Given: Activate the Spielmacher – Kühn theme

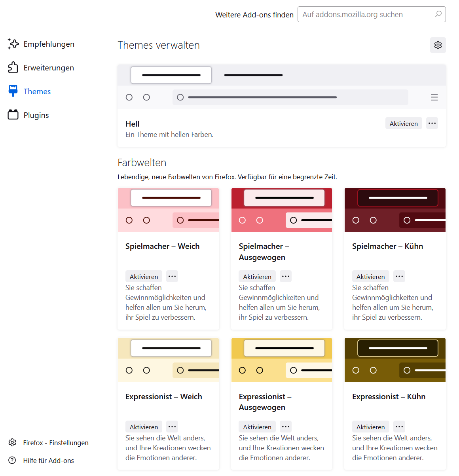Looking at the screenshot, I should click(x=370, y=277).
